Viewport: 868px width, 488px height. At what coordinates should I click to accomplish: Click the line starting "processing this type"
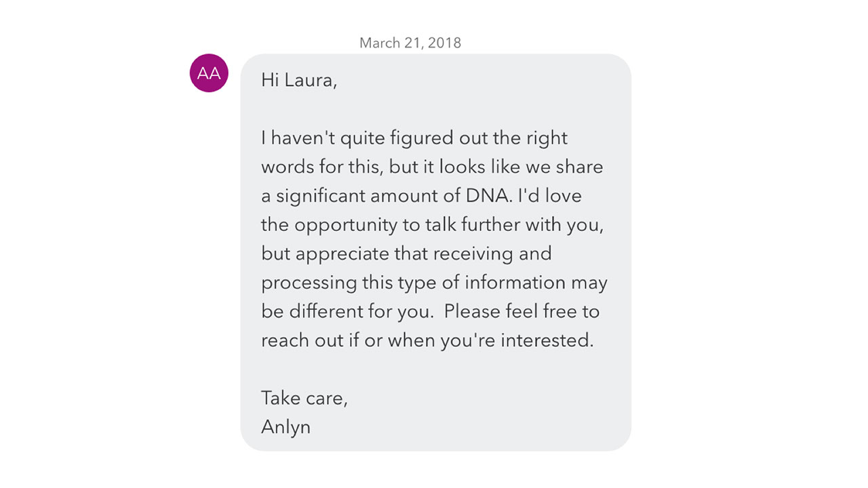pyautogui.click(x=434, y=283)
